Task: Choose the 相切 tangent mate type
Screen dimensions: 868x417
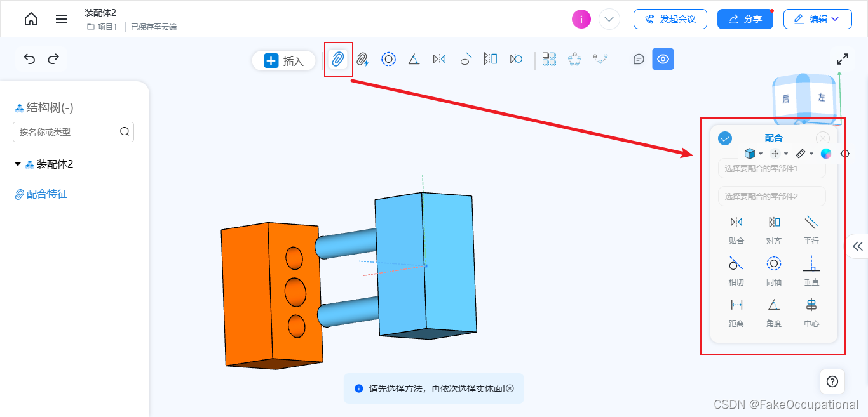Action: point(736,271)
